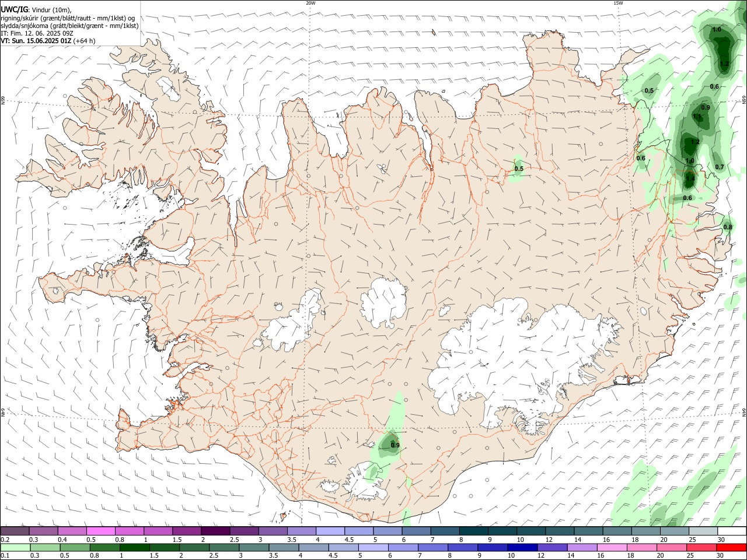Click the 0.9 value over the southern glacier area

coord(395,446)
